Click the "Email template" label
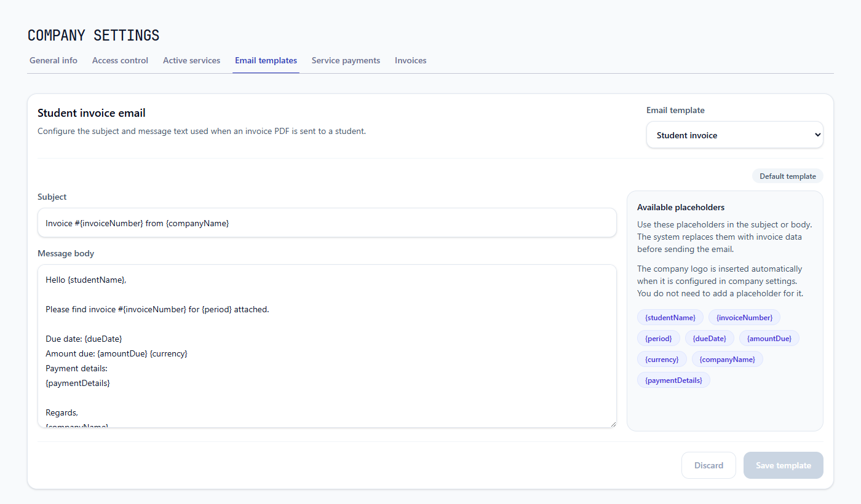Screen dimensions: 861x504 click(675, 111)
